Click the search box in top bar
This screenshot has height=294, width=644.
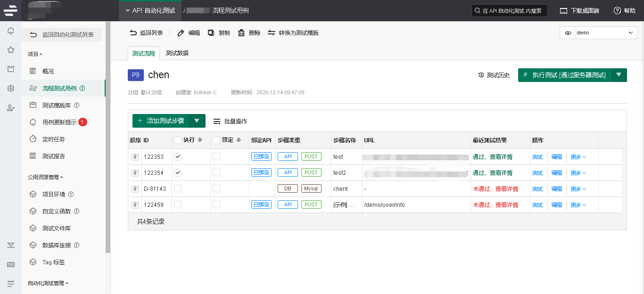click(510, 11)
